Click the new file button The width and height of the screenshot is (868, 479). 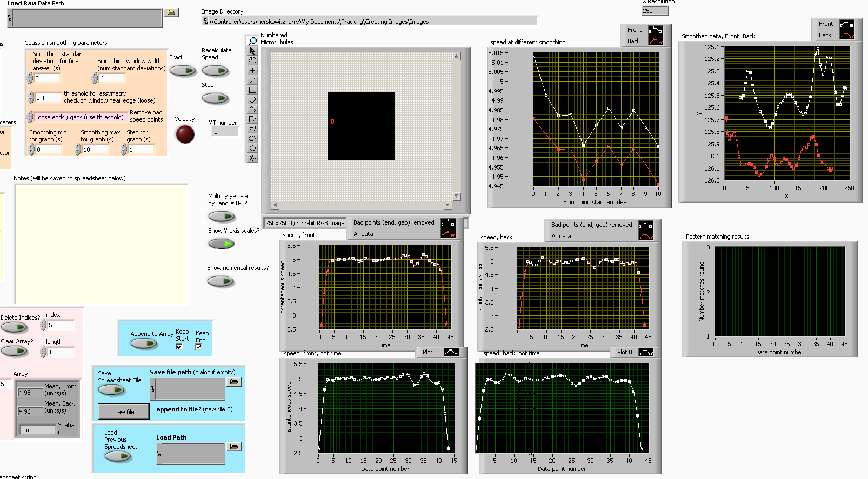point(124,412)
